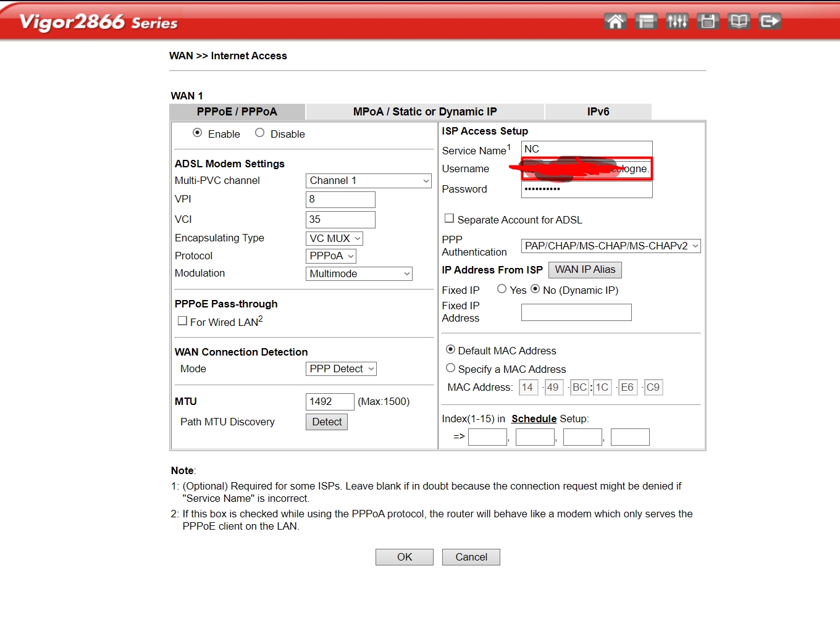Open the Protocol PPPoA dropdown

pyautogui.click(x=331, y=256)
